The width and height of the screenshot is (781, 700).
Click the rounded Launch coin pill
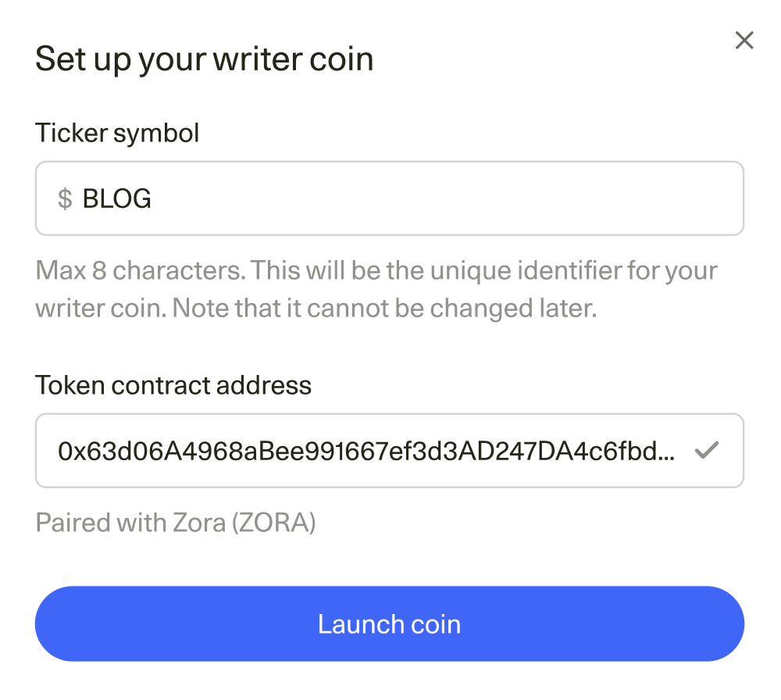click(390, 623)
